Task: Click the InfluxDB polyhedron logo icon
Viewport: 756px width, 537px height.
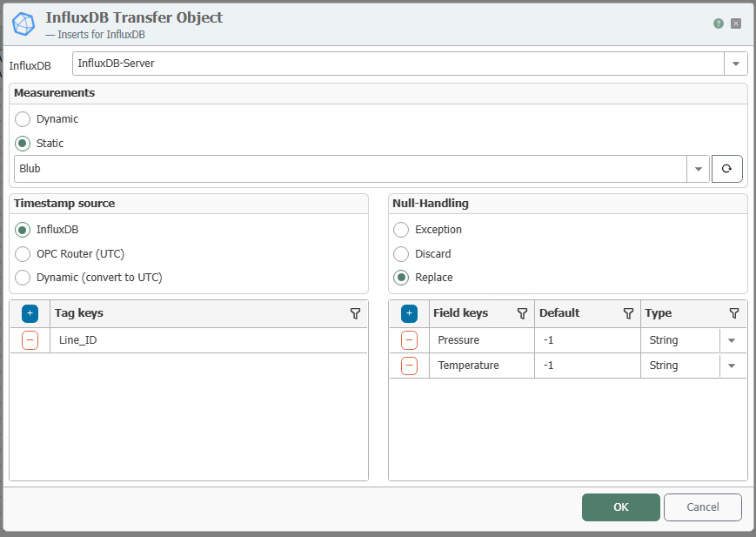Action: [x=23, y=24]
